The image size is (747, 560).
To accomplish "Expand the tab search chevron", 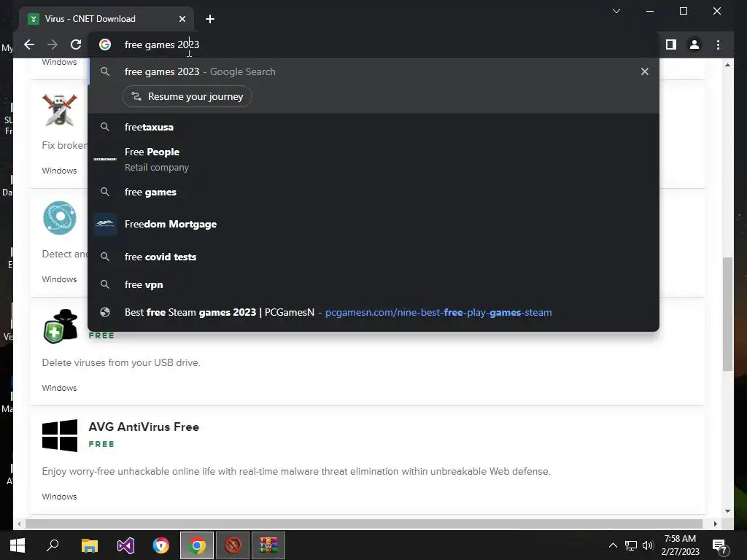I will [616, 11].
